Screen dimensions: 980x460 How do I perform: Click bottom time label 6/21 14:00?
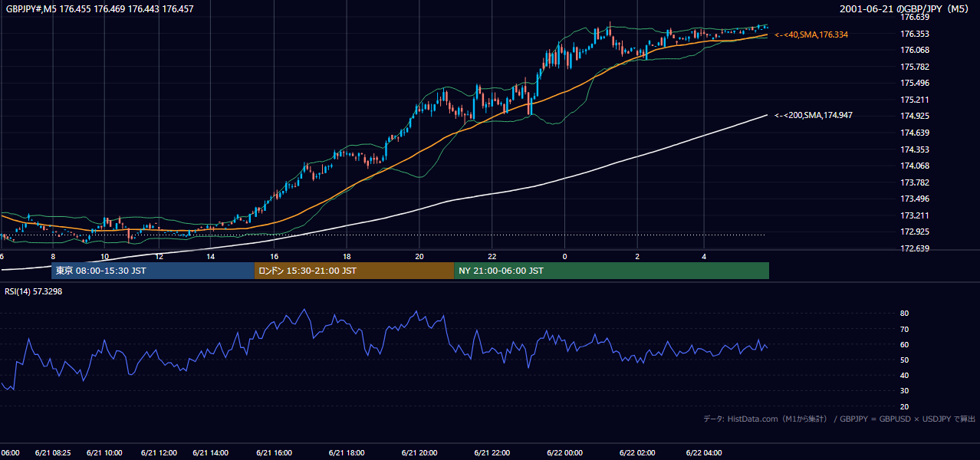click(211, 453)
